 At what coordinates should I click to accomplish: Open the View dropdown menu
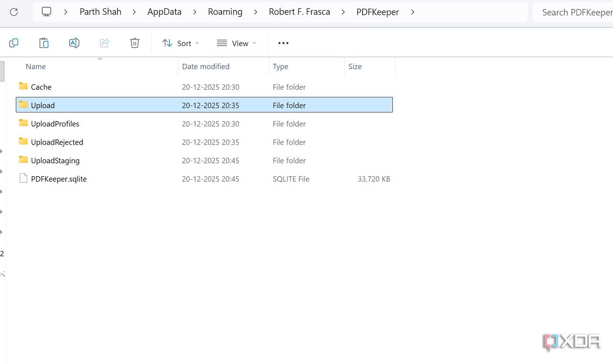tap(237, 43)
